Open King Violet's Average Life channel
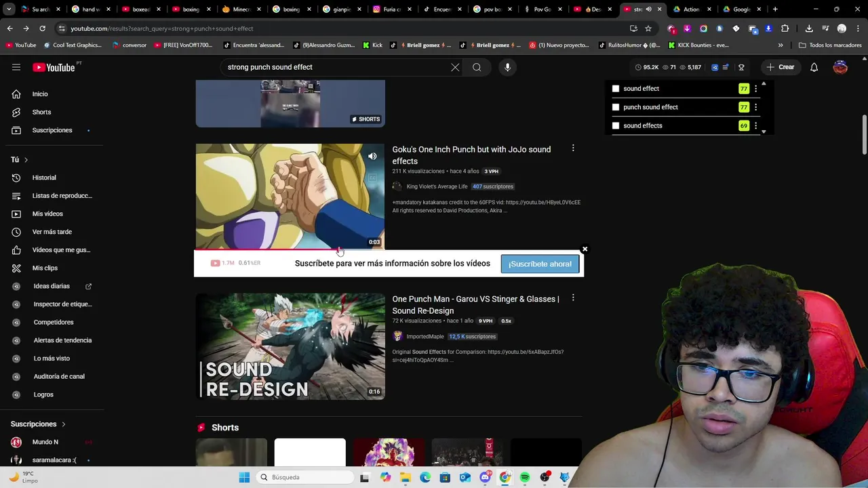868x488 pixels. point(437,186)
